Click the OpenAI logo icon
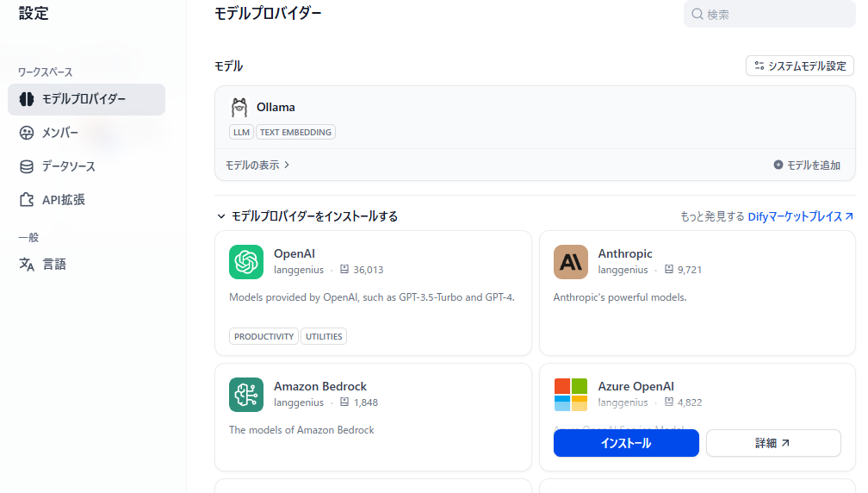Image resolution: width=868 pixels, height=493 pixels. [246, 262]
